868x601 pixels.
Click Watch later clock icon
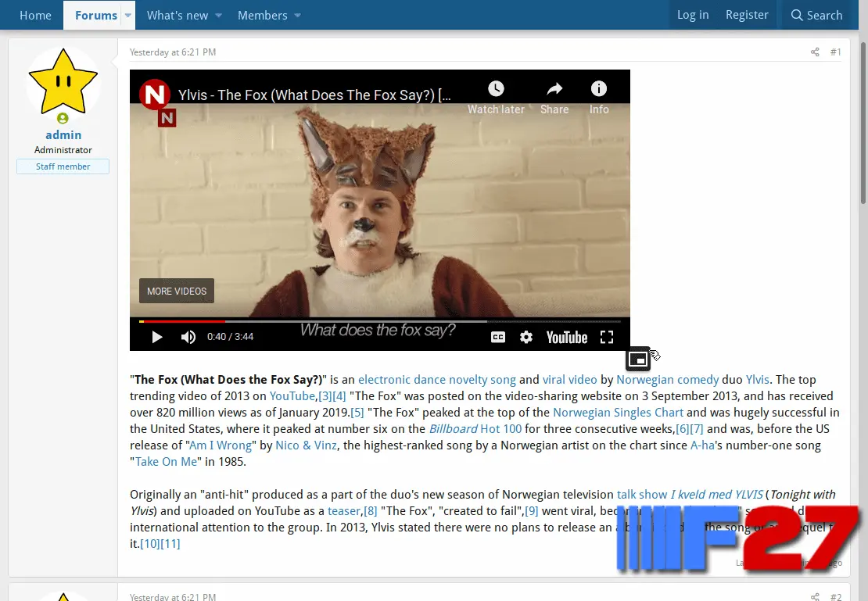point(496,89)
